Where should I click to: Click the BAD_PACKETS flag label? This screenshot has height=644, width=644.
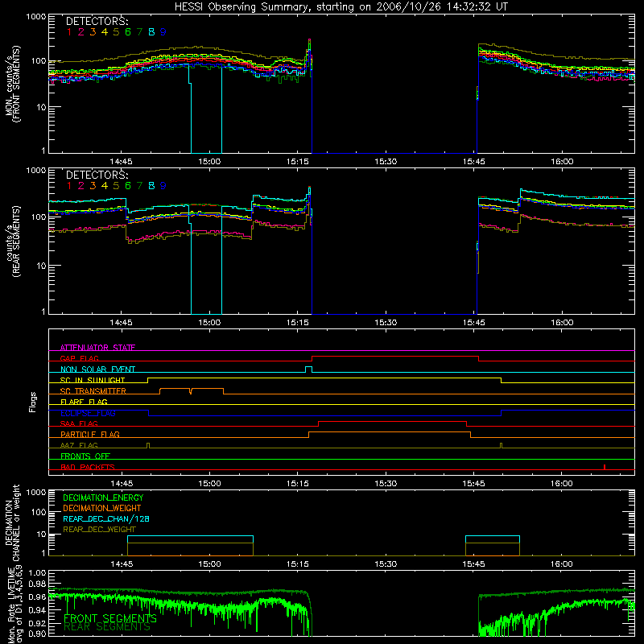click(x=88, y=467)
